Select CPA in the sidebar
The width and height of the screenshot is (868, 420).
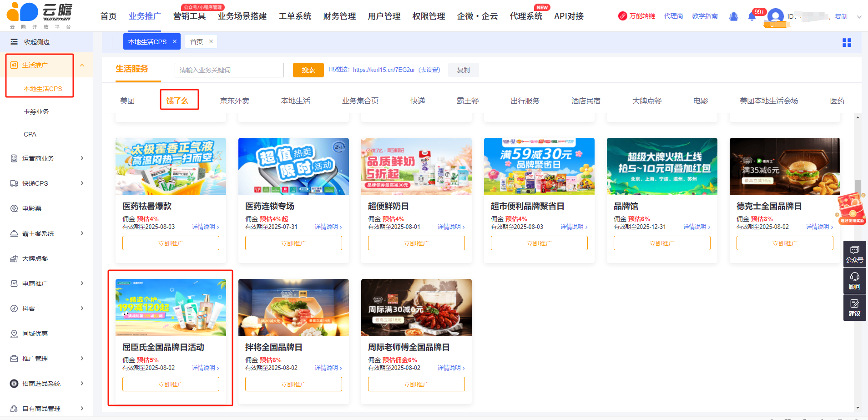(x=30, y=134)
